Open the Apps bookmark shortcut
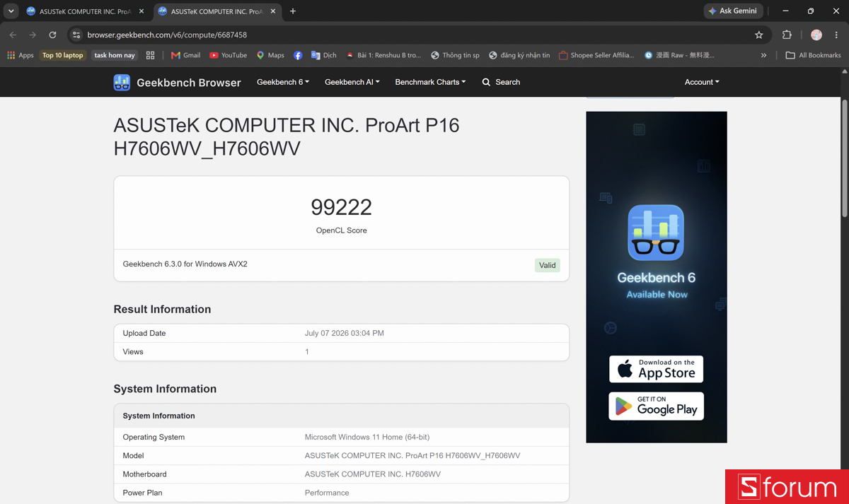This screenshot has height=504, width=849. (x=21, y=55)
